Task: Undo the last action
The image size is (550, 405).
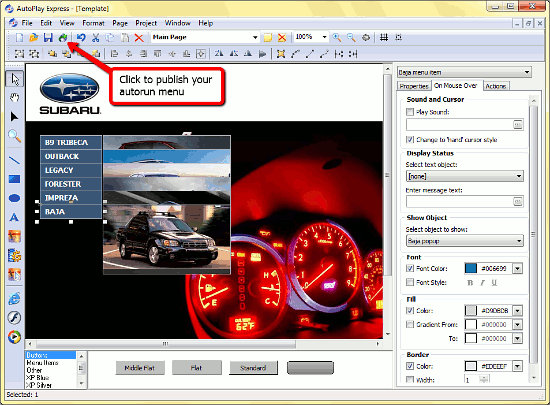Action: tap(81, 38)
